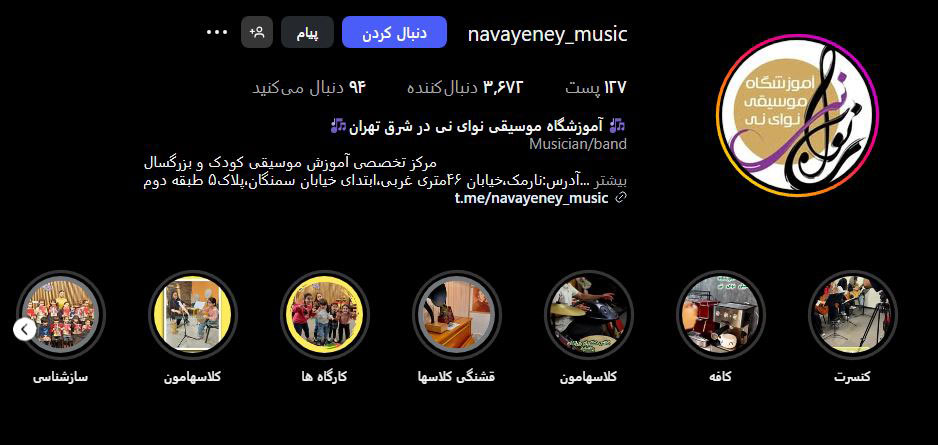
Task: Open the سازشناسی story highlight
Action: 60,315
